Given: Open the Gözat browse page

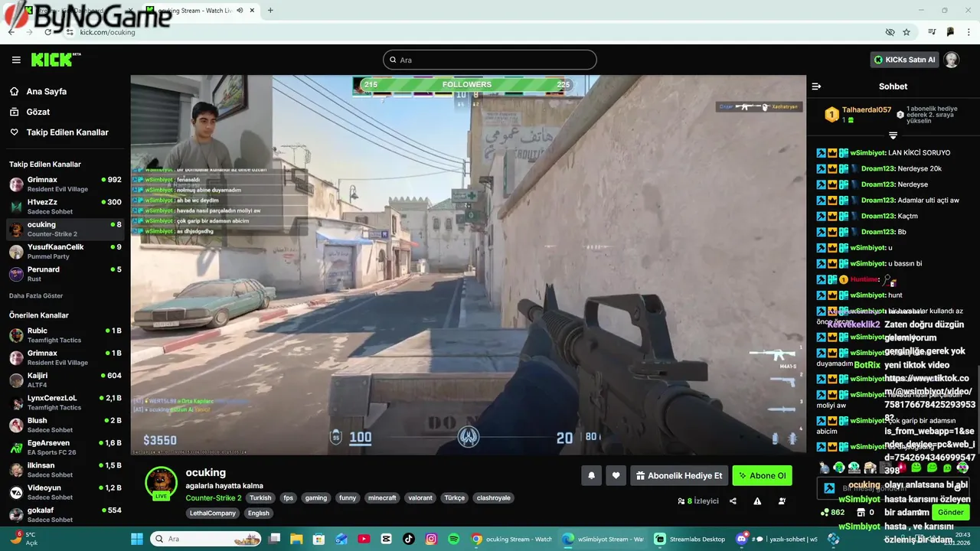Looking at the screenshot, I should (x=38, y=112).
